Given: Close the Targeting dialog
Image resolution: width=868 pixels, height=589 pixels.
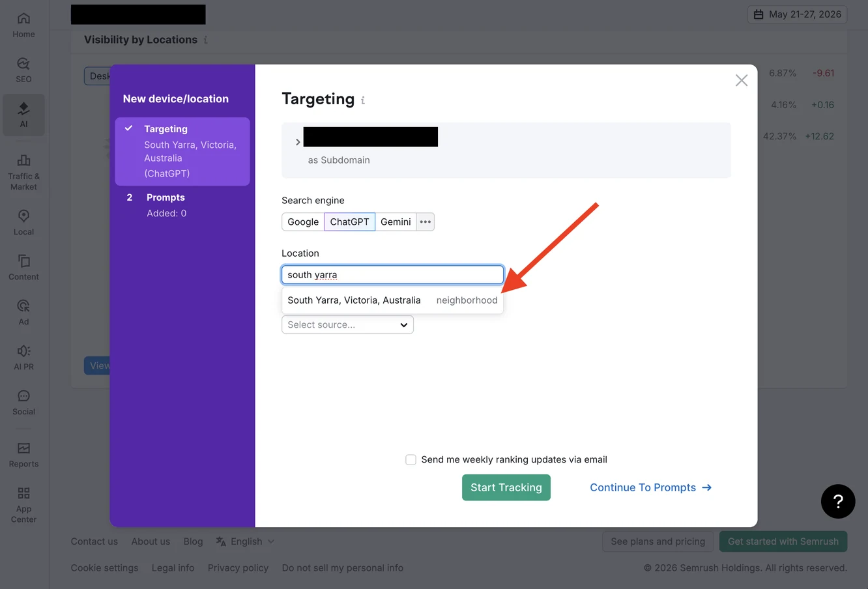Looking at the screenshot, I should [x=742, y=80].
